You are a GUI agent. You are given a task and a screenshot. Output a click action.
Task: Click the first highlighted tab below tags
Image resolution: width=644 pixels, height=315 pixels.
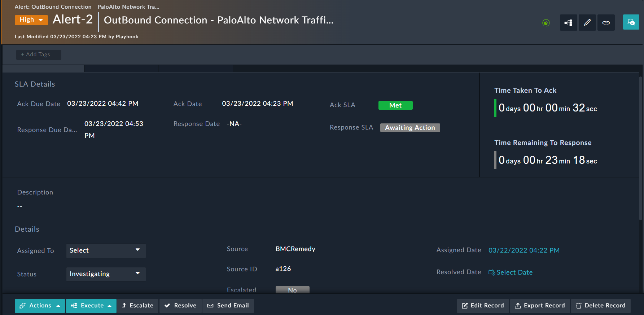point(43,69)
